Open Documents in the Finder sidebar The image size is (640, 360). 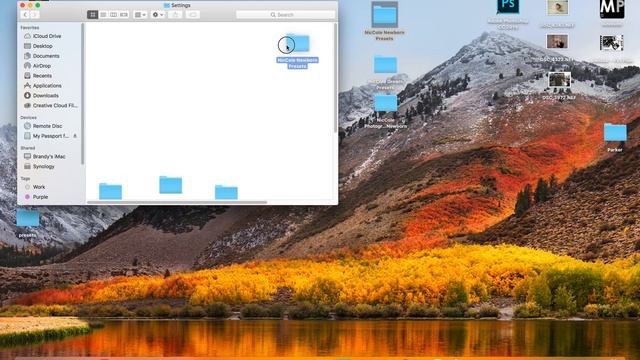click(x=46, y=56)
